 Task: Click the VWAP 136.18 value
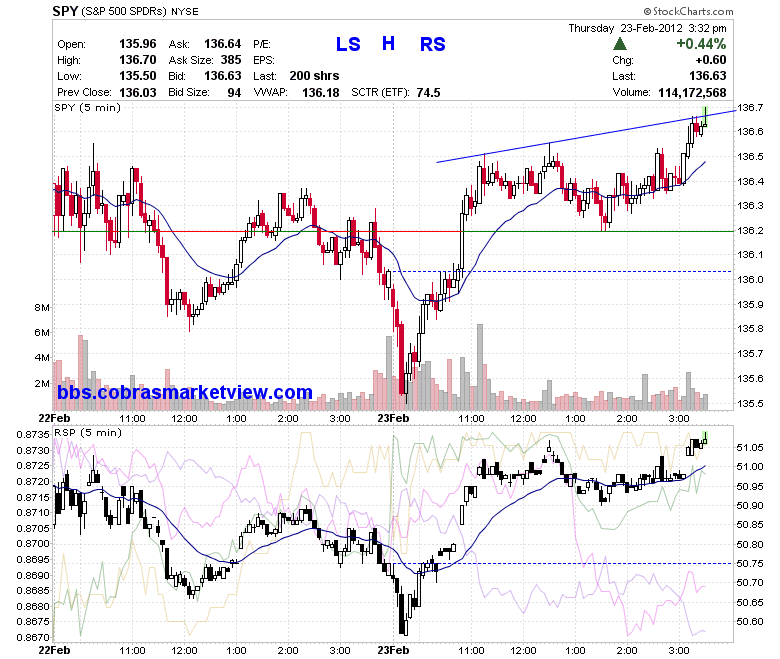point(320,93)
